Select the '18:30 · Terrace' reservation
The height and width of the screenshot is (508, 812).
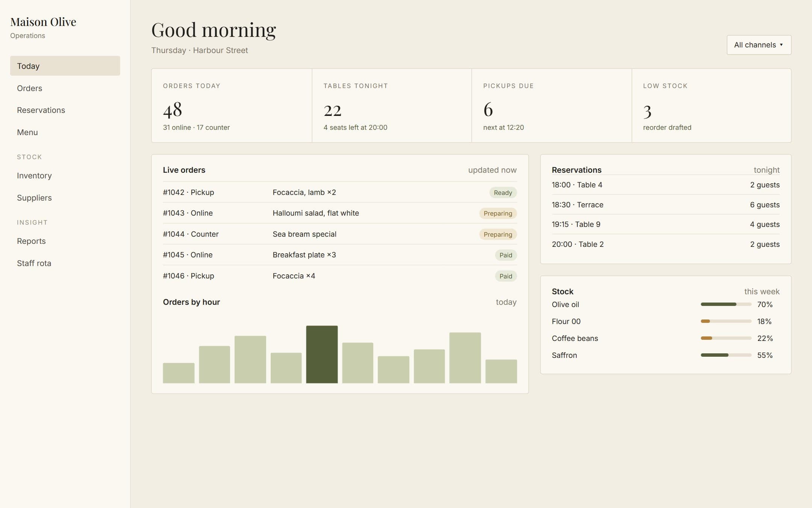(666, 205)
